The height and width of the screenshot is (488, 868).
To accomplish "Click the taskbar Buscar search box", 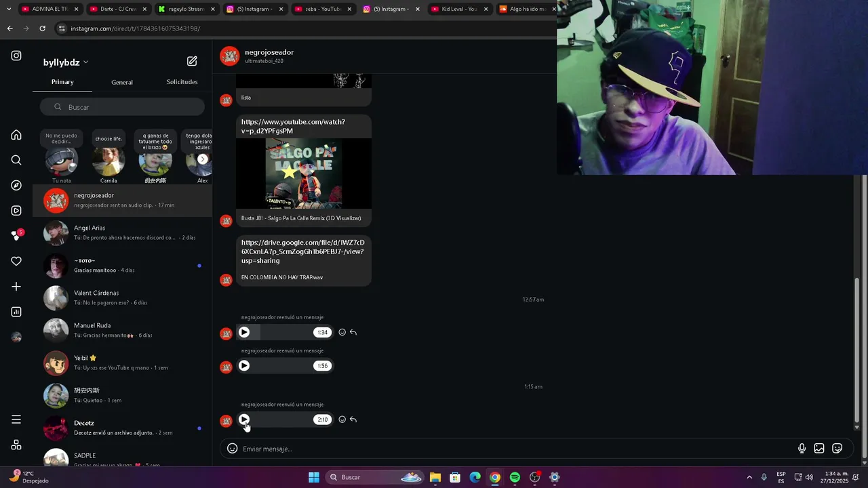I will pyautogui.click(x=374, y=477).
